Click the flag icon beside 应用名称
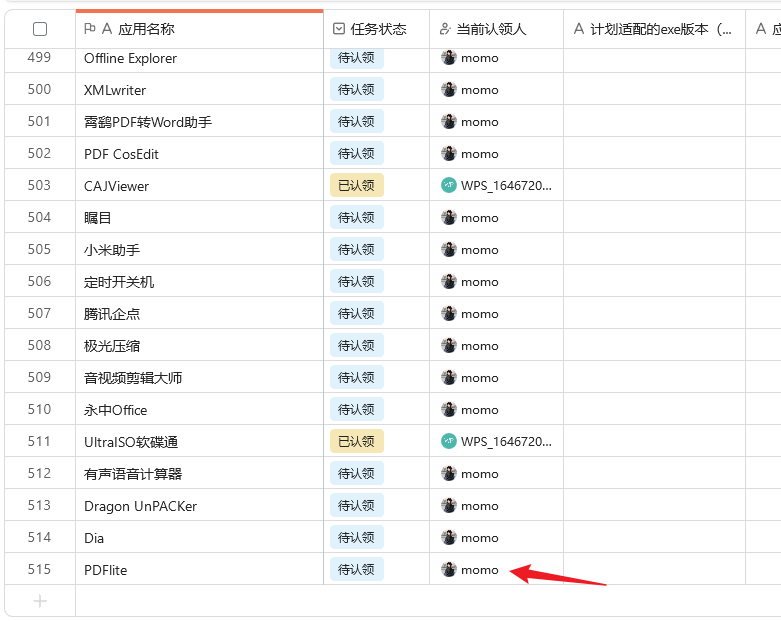Image resolution: width=781 pixels, height=621 pixels. 90,29
